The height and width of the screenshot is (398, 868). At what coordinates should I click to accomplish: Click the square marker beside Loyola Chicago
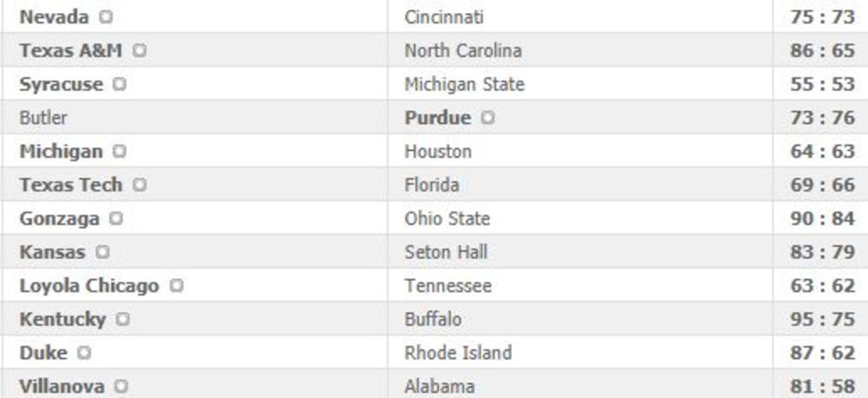(176, 286)
